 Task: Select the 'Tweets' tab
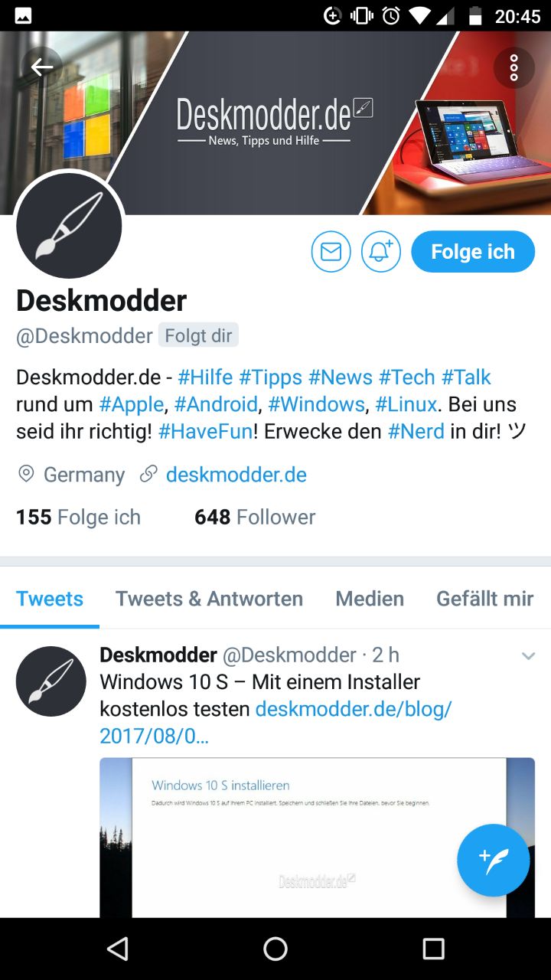(x=50, y=599)
